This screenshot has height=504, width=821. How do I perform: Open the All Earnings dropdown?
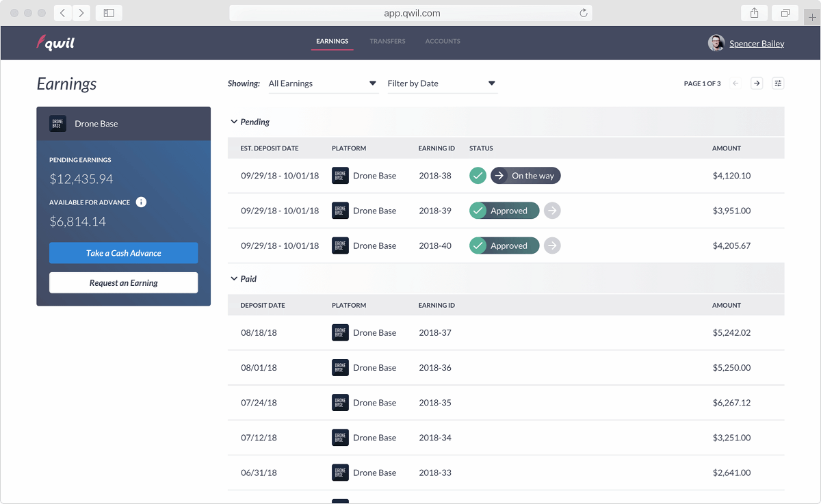pyautogui.click(x=322, y=83)
